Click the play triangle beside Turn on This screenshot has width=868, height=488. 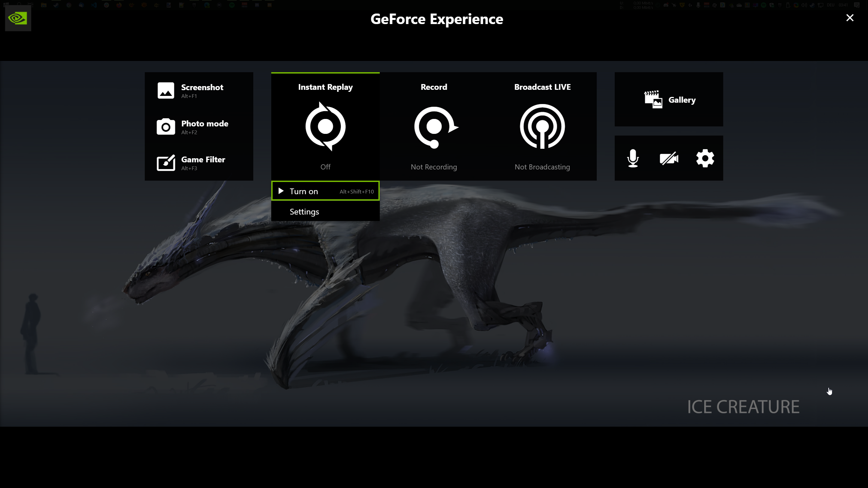281,191
